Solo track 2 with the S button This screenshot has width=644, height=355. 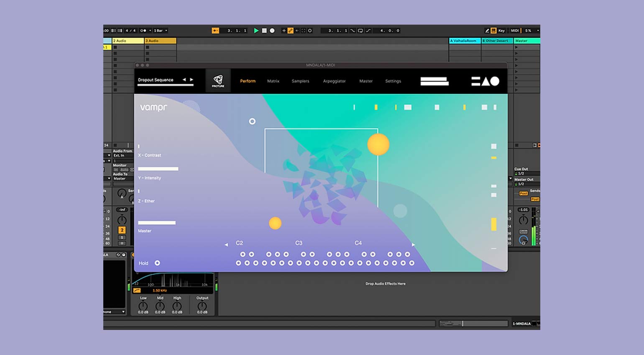pyautogui.click(x=122, y=237)
